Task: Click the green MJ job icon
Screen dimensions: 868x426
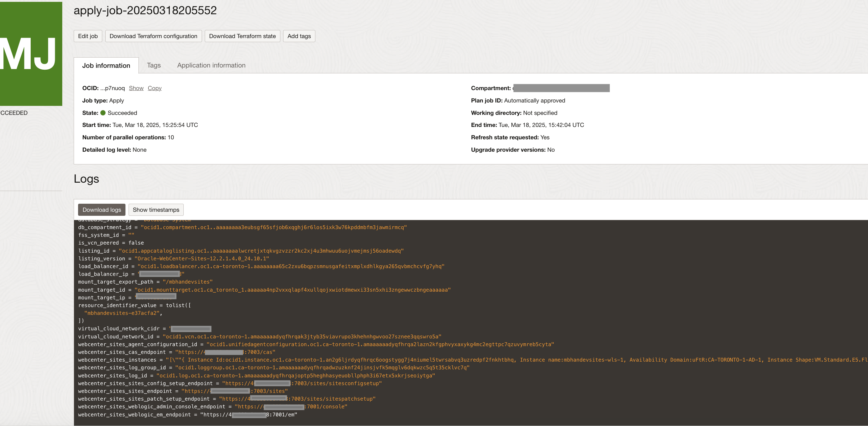Action: click(30, 54)
